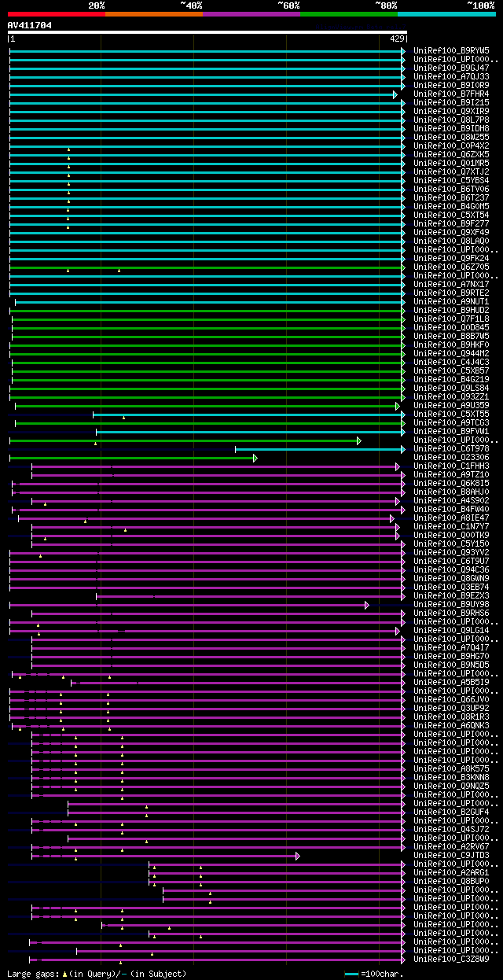The height and width of the screenshot is (980, 503).
Task: Select label UniRef100_A7NX17
Action: (451, 285)
